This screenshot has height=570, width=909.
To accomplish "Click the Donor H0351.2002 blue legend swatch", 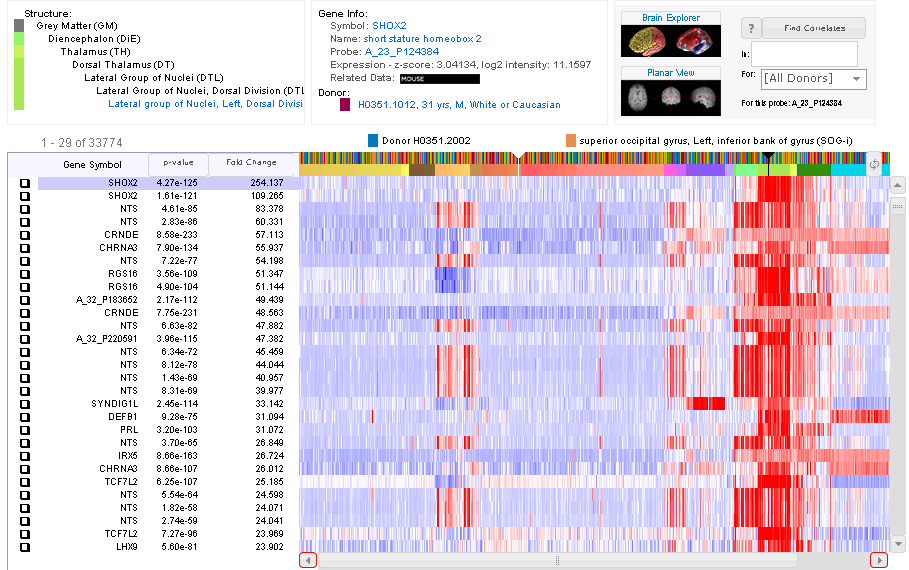I will coord(373,140).
